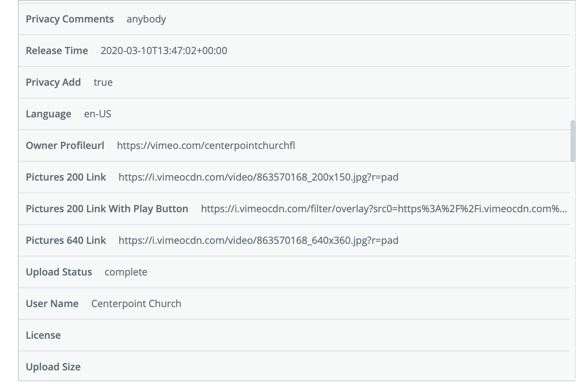This screenshot has width=588, height=390.
Task: Select the 2020-03-10T13:47:02+00:00 timestamp
Action: (164, 51)
